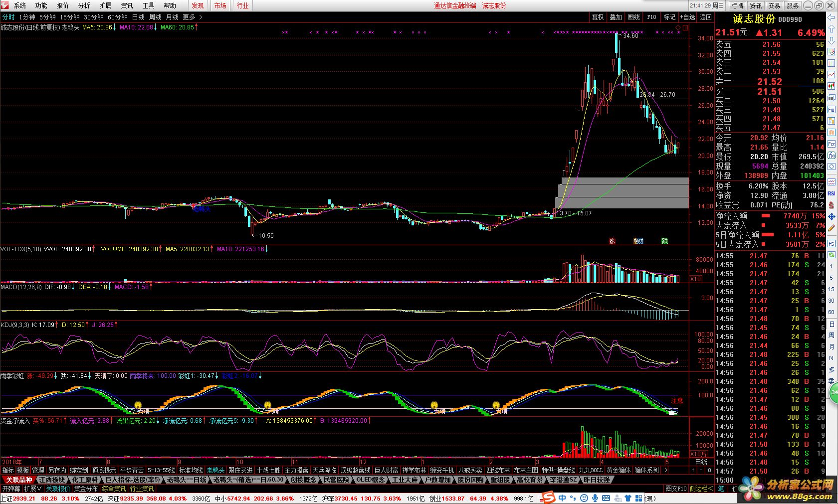Click the 行情 button at top right

(738, 5)
